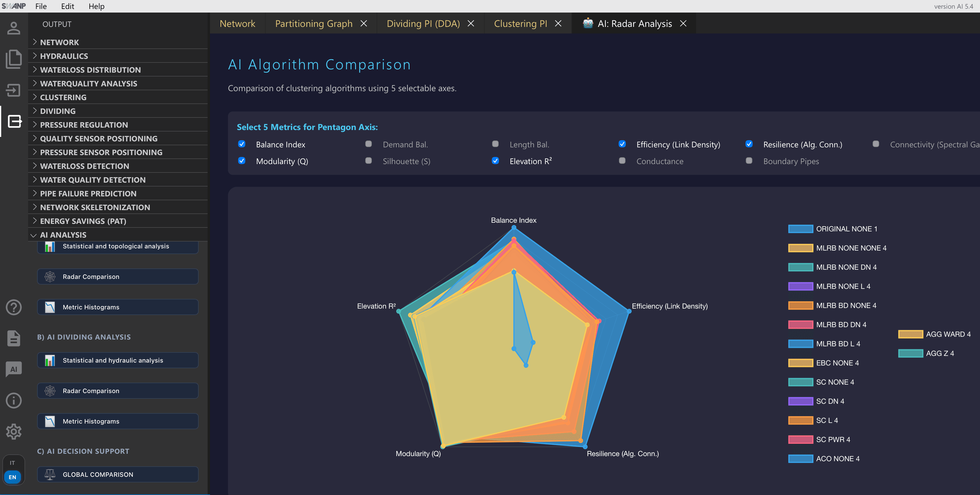Click the info circle sidebar icon

(x=14, y=400)
